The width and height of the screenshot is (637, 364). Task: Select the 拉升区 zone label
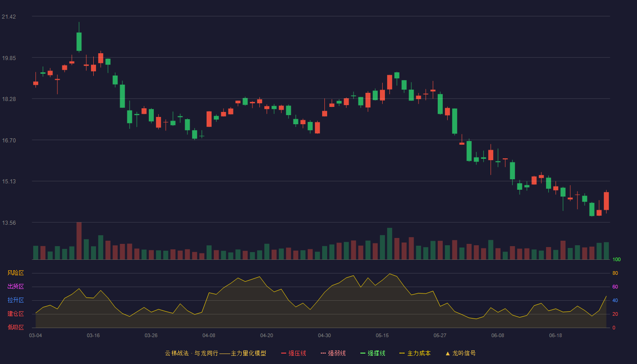coord(15,300)
